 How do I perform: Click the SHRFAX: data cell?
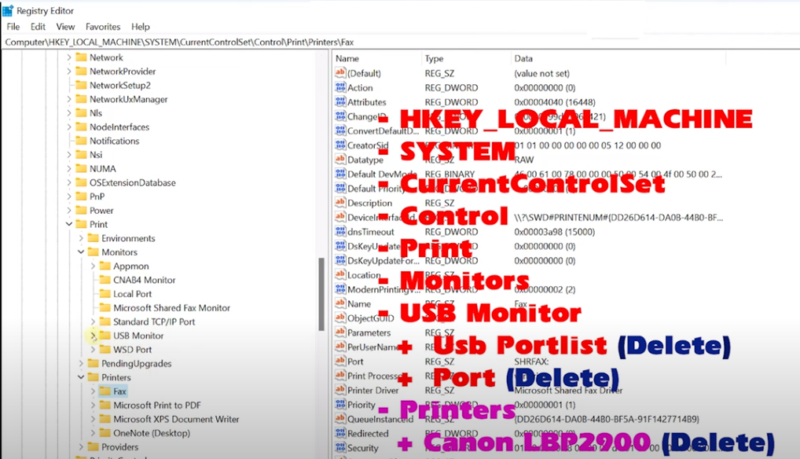coord(531,361)
